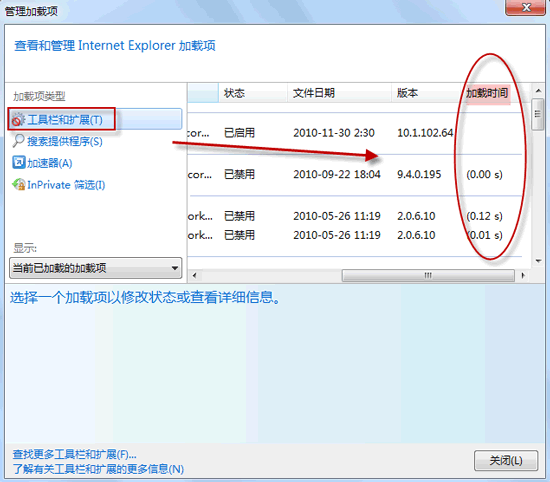Click the (0.00 s) load time cell
The image size is (550, 482).
tap(484, 174)
